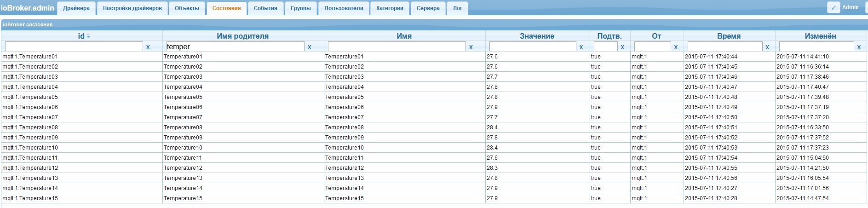Select the Состояния tab

pos(226,8)
